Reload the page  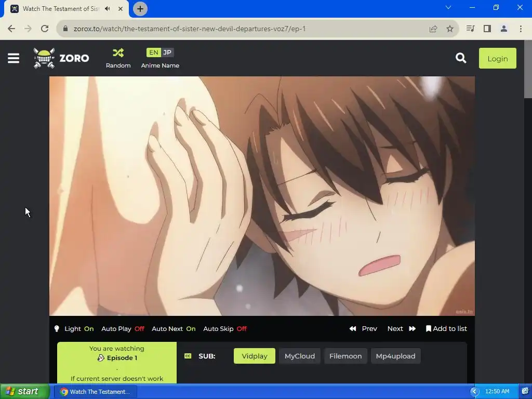tap(45, 29)
